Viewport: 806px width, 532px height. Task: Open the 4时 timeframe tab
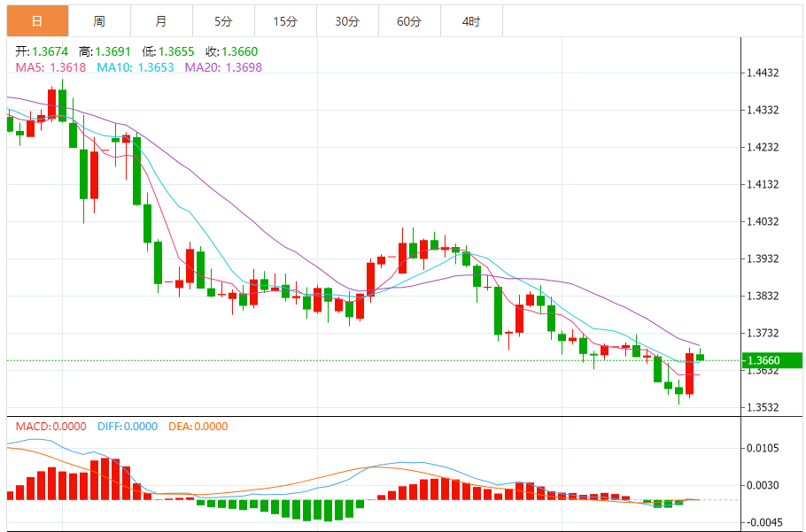[471, 21]
